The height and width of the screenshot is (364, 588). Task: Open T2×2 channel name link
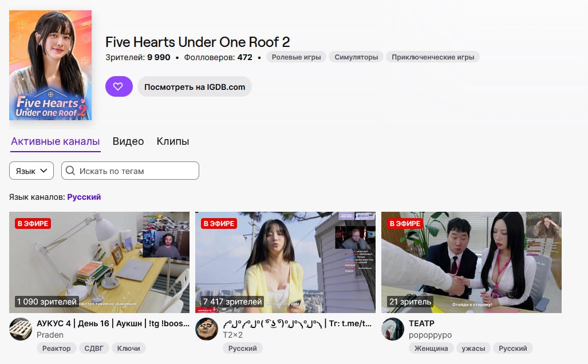[x=232, y=335]
